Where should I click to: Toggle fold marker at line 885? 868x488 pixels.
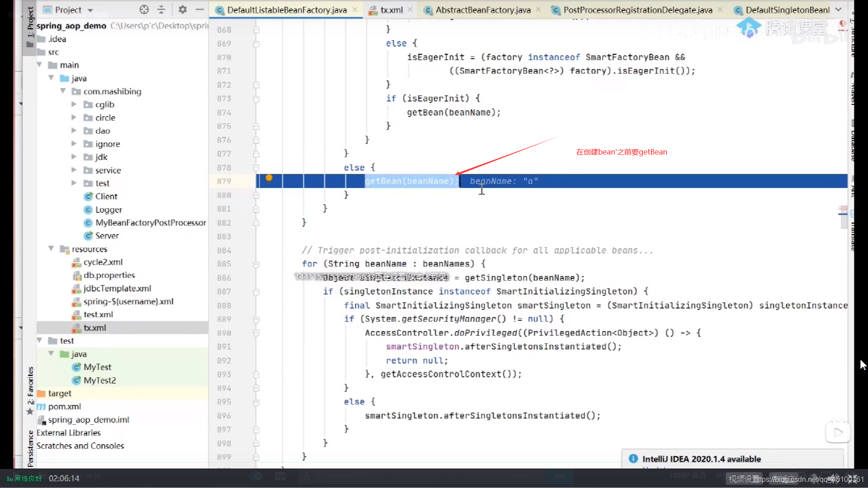256,264
